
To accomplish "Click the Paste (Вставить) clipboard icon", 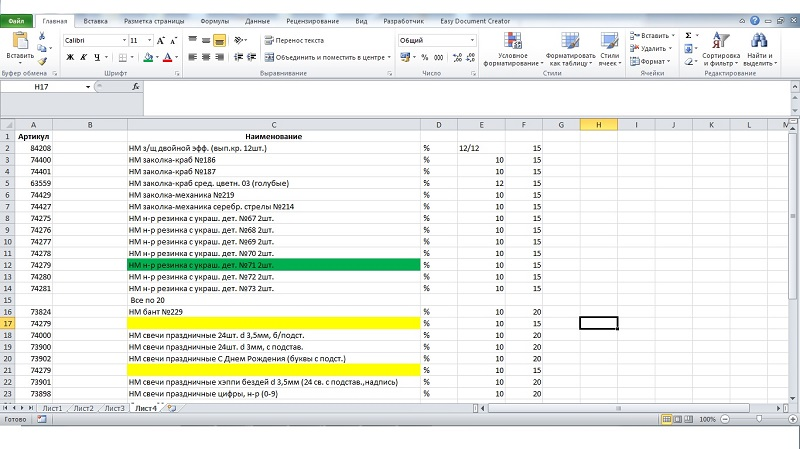I will 19,41.
